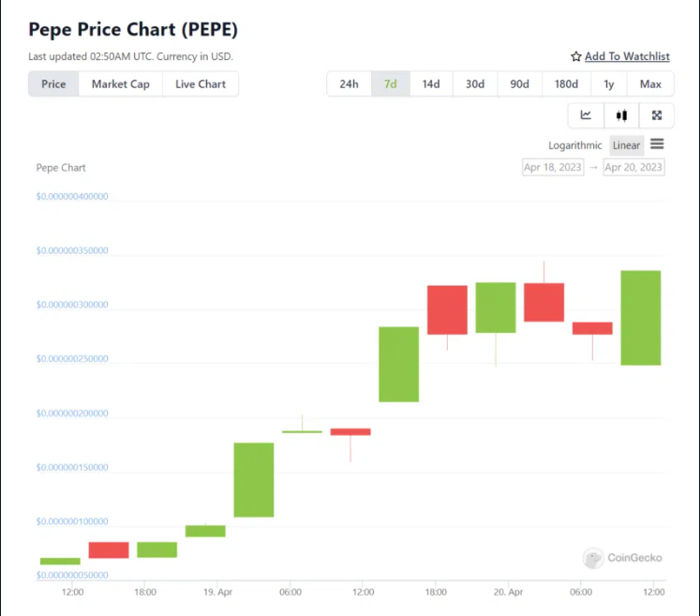This screenshot has width=700, height=616.
Task: Click the tall green candle at 12:00 Apr 20
Action: point(640,317)
